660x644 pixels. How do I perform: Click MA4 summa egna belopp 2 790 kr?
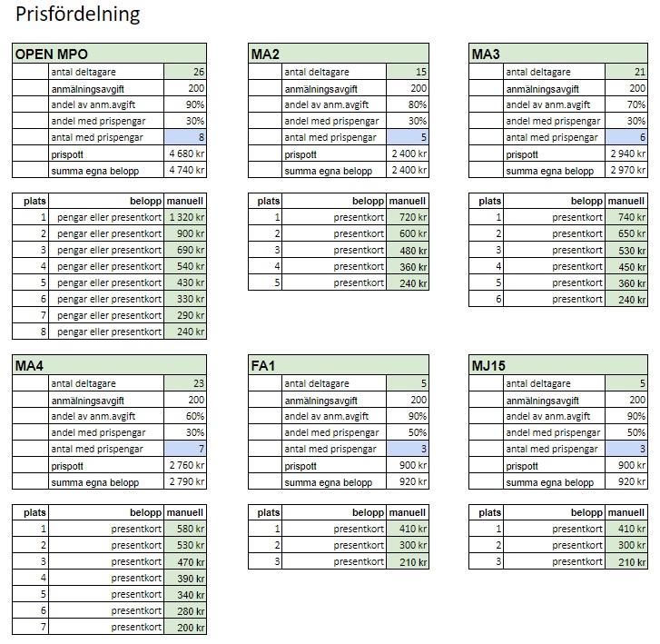coord(185,481)
